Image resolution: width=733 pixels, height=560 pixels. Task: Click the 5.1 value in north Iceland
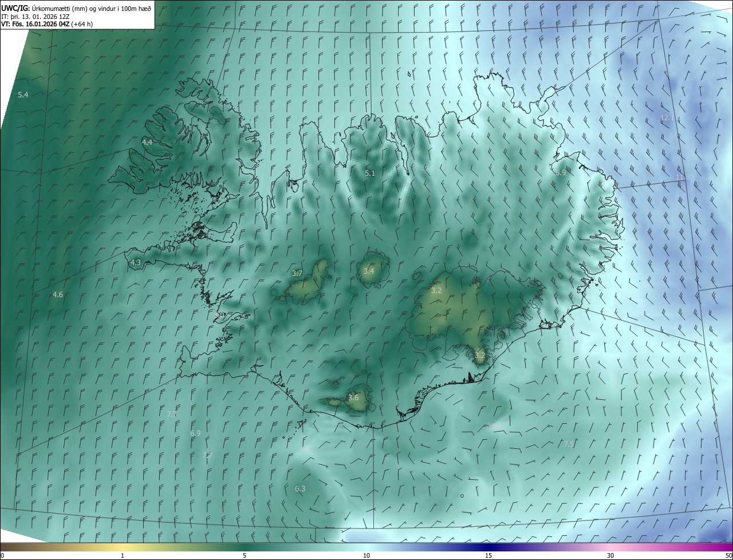pos(370,173)
